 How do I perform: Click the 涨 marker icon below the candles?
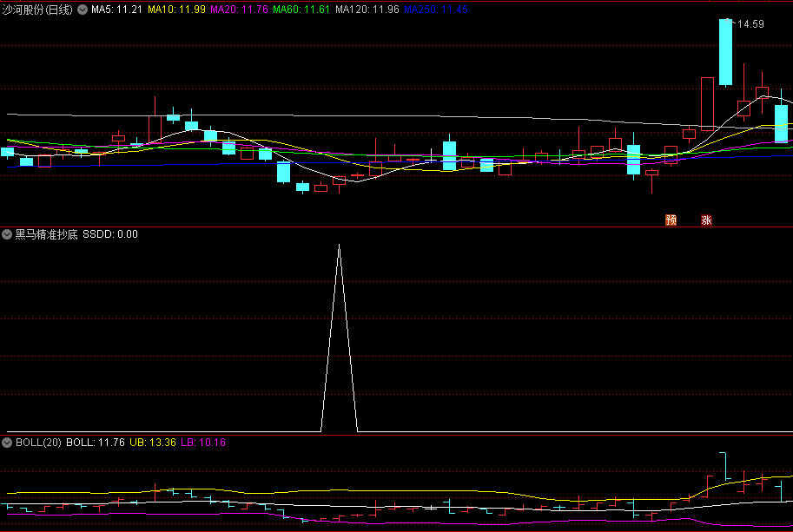(706, 220)
